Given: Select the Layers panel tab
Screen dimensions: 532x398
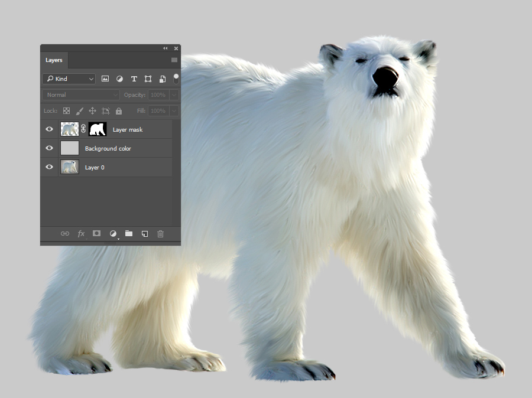Looking at the screenshot, I should pos(54,60).
